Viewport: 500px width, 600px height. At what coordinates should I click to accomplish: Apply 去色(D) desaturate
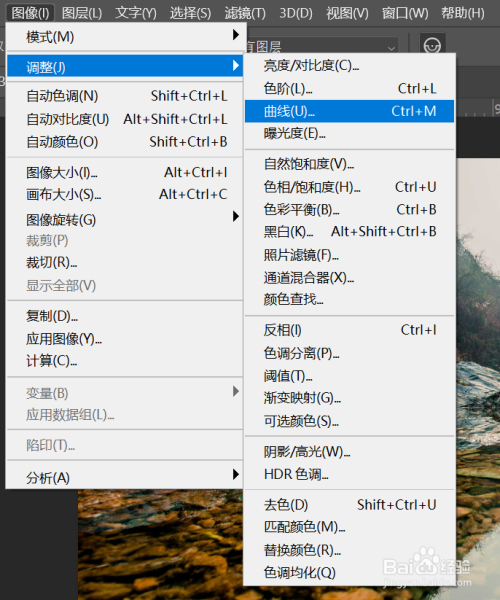tap(349, 505)
